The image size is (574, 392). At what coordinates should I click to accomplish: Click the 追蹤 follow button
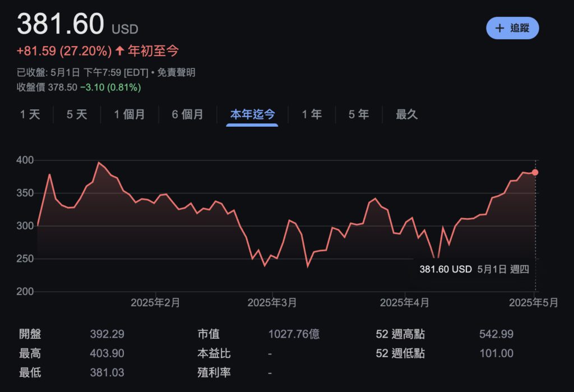512,28
